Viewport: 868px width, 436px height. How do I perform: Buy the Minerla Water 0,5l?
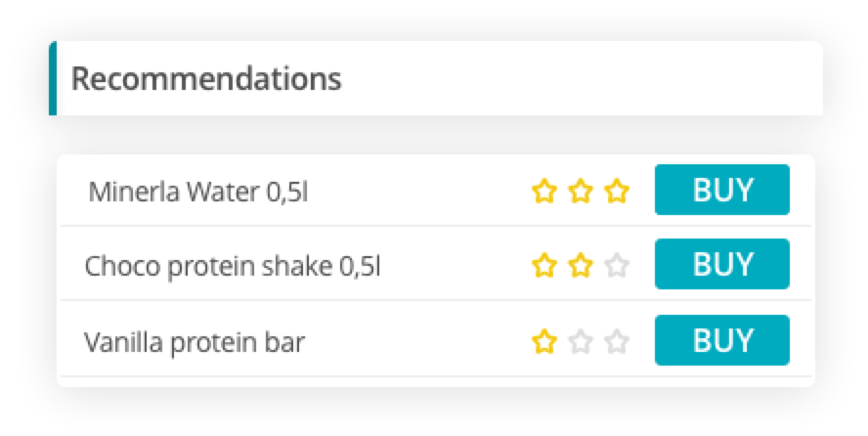pyautogui.click(x=721, y=190)
